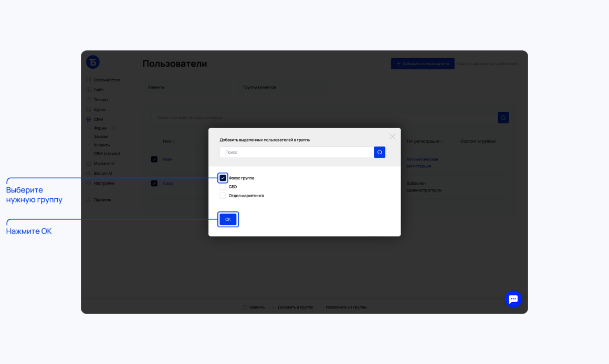The height and width of the screenshot is (364, 609).
Task: Click the plus icon beside Добавить в группу
Action: pos(273,307)
